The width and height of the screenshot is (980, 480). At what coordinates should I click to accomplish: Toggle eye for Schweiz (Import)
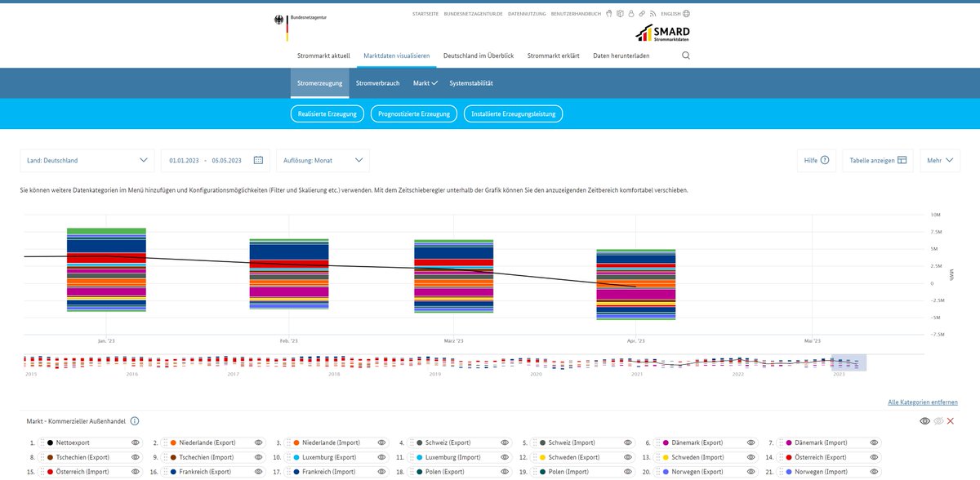coord(627,442)
